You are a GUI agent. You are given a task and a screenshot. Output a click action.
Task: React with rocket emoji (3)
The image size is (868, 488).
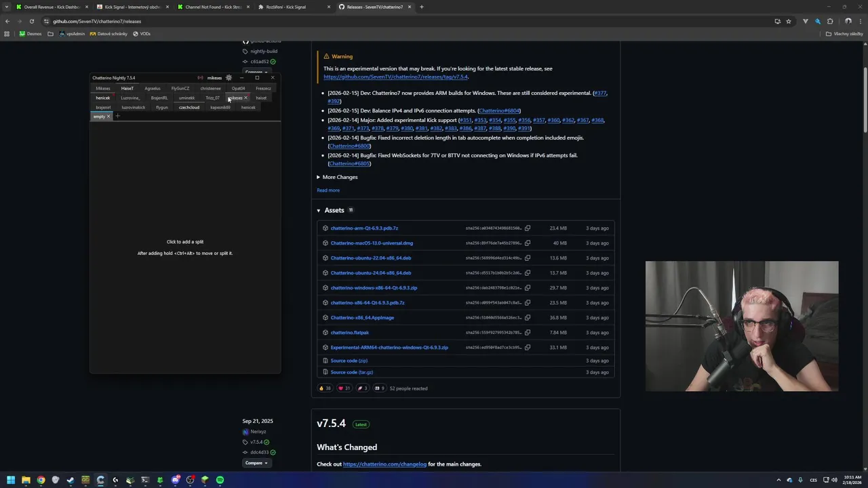coord(363,388)
